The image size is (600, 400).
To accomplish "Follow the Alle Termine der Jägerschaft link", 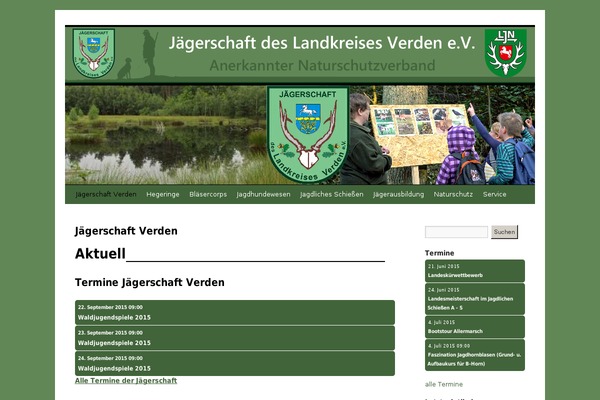I will (126, 380).
